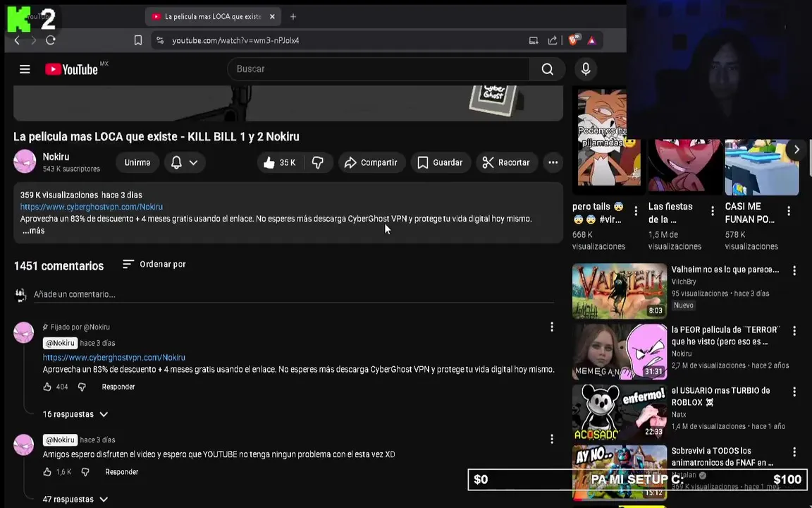The image size is (812, 508).
Task: Dislike the pinned CyberGhost comment
Action: tap(82, 387)
